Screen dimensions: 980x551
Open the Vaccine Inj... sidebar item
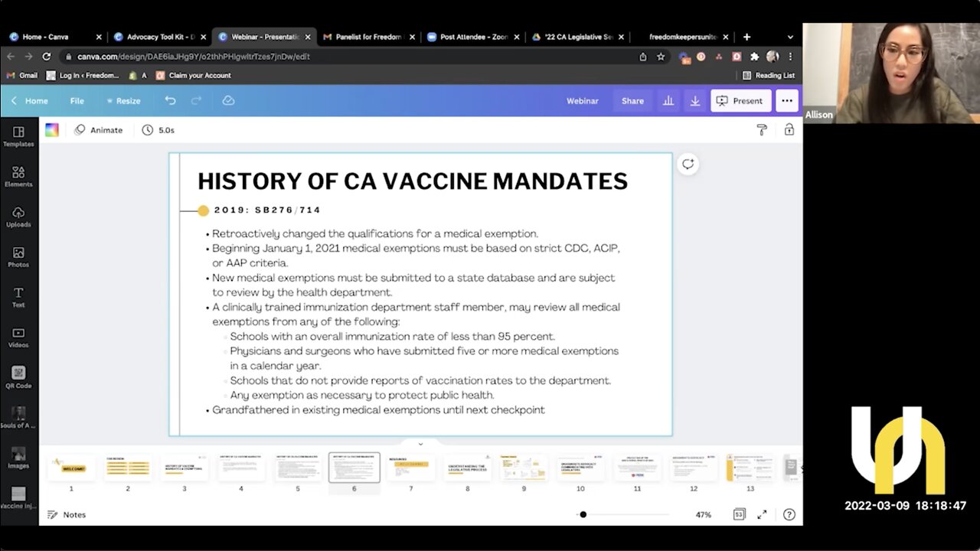coord(18,497)
